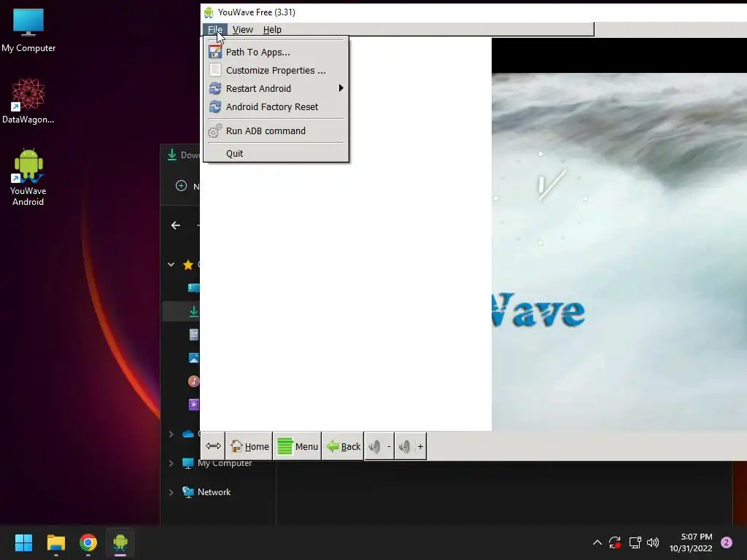
Task: Expand the Restart Android submenu arrow
Action: 341,88
